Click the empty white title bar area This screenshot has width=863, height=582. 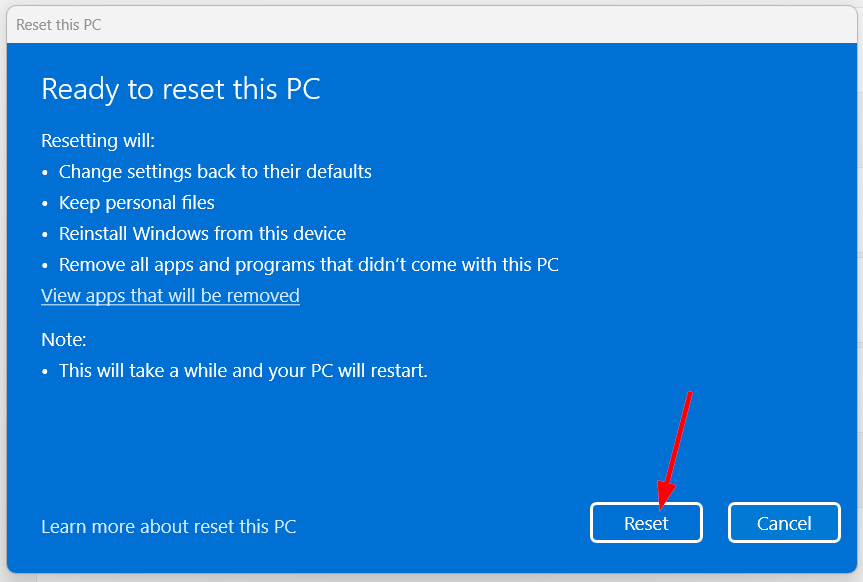(x=479, y=25)
